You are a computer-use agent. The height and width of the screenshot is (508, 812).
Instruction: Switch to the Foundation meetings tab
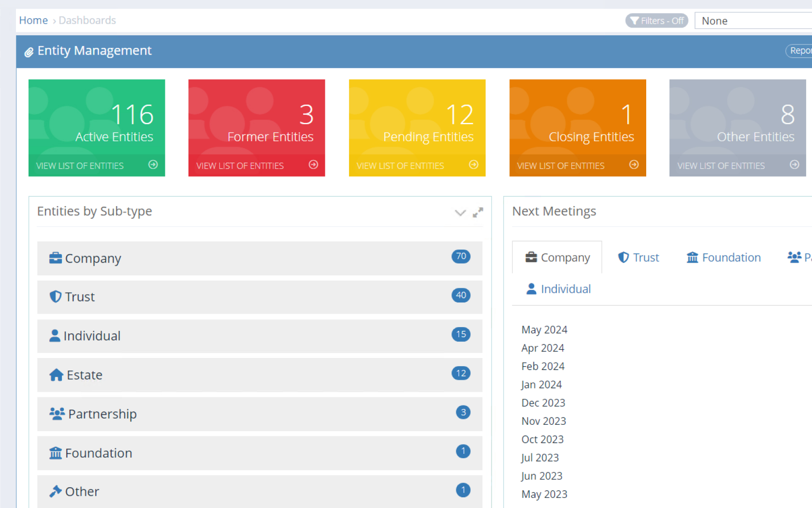pyautogui.click(x=724, y=258)
